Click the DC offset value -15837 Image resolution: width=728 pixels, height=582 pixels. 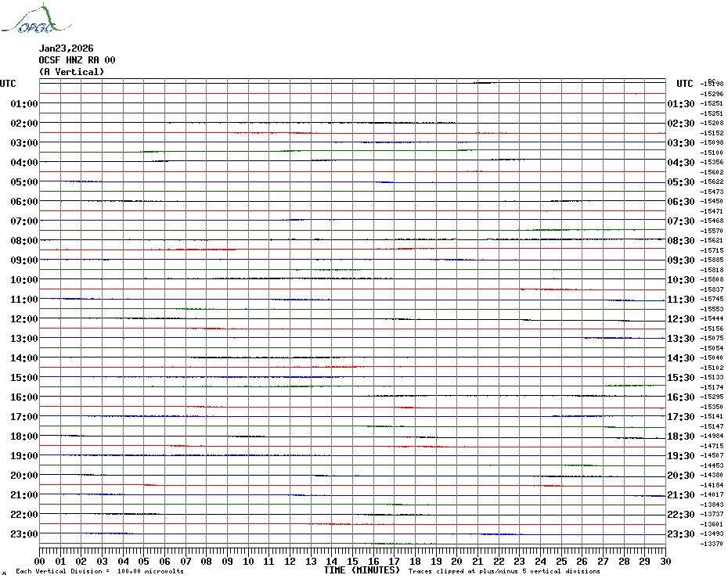coord(712,289)
